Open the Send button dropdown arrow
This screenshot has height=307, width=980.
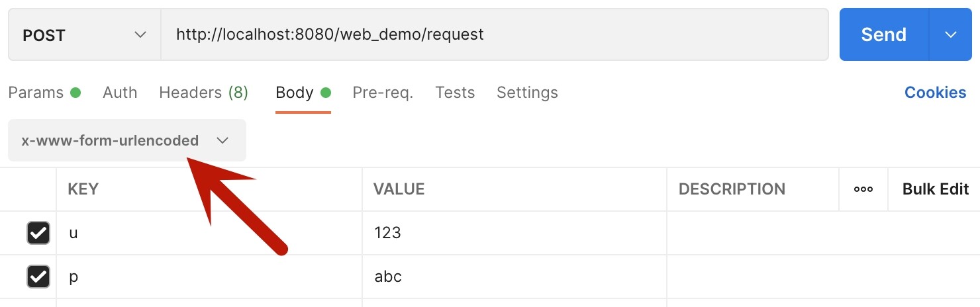coord(951,34)
